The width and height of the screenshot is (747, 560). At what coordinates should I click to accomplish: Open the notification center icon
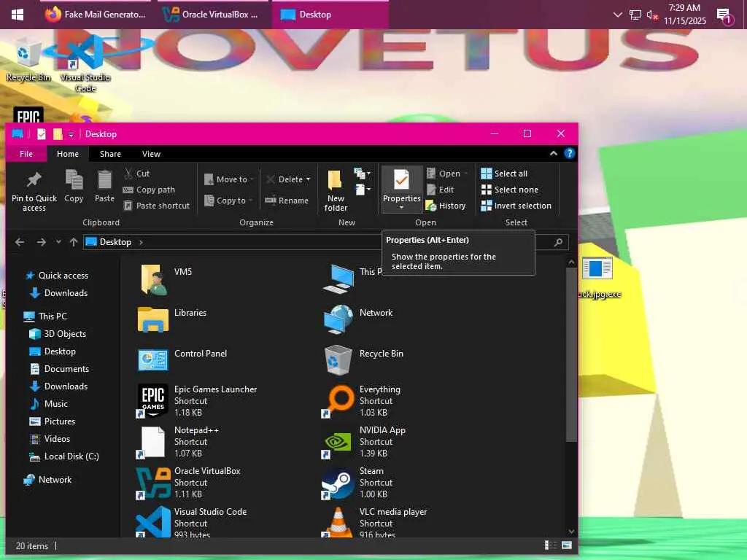pyautogui.click(x=724, y=15)
